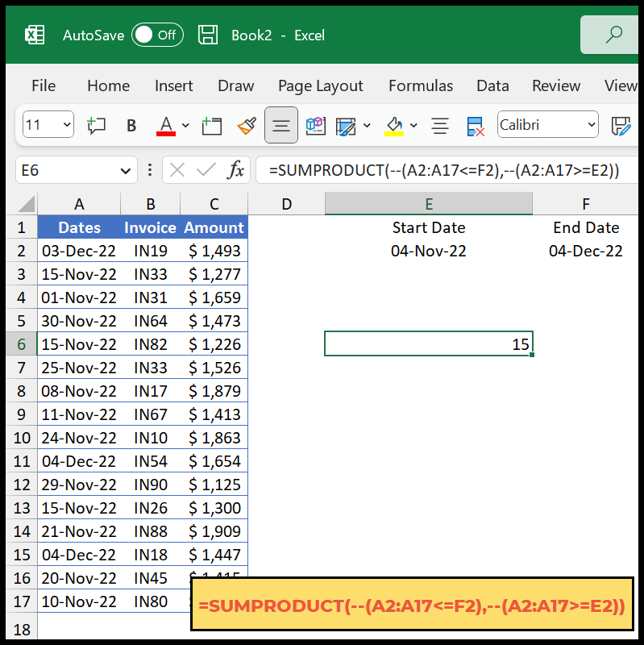
Task: Select the end date cell F2
Action: pos(586,251)
